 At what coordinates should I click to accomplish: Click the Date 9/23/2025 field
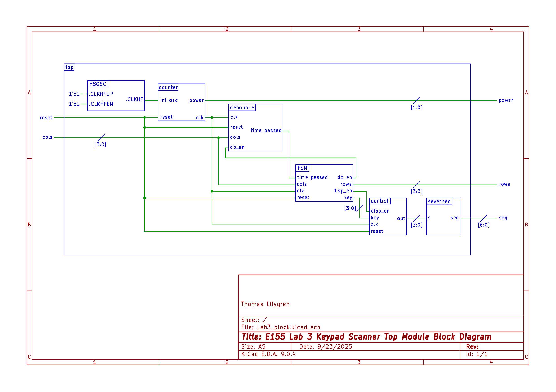(326, 347)
